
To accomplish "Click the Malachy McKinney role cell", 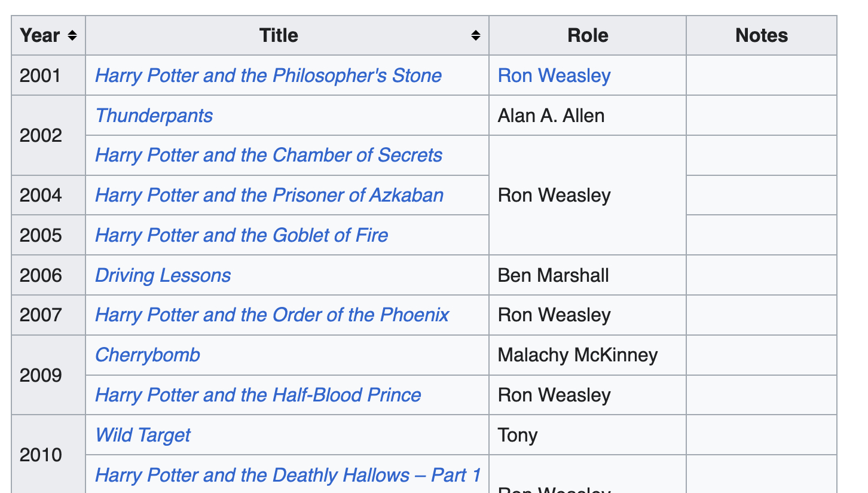I will [577, 355].
